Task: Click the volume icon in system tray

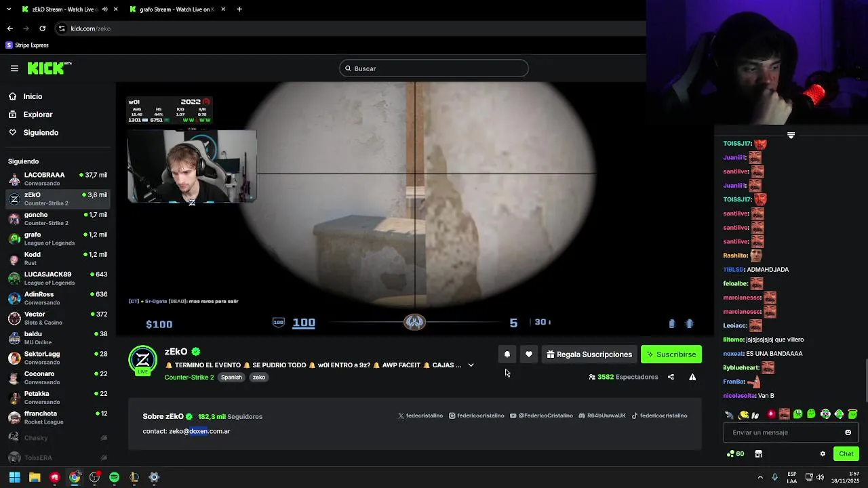Action: [x=820, y=477]
